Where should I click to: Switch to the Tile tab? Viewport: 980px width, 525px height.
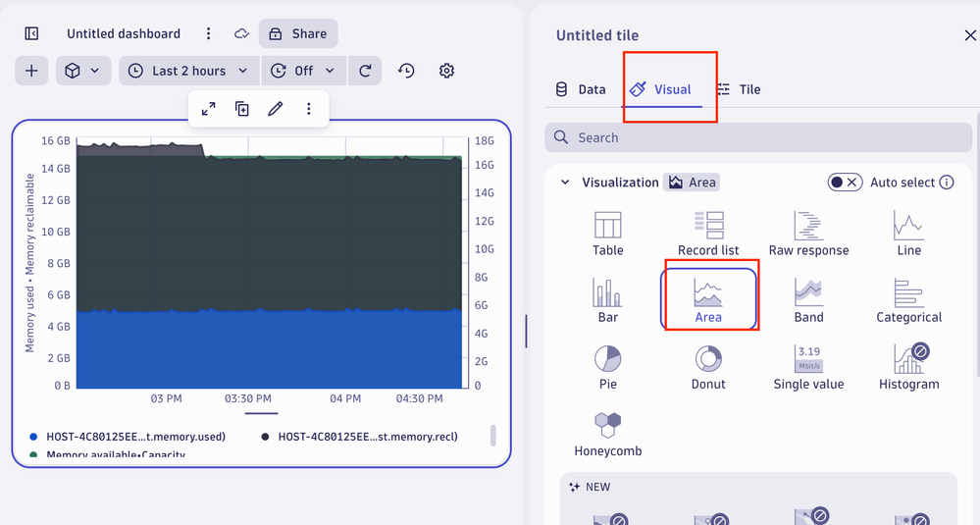pyautogui.click(x=739, y=89)
